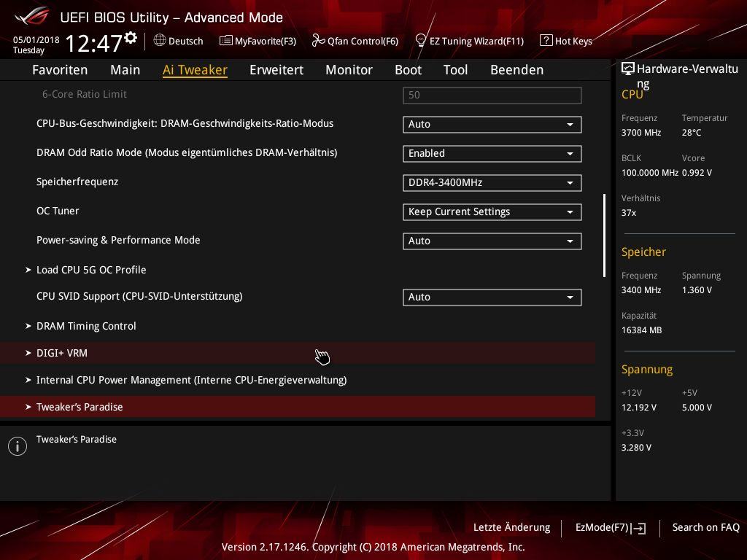Click the 6-Core Ratio Limit label
Viewport: 747px width, 560px height.
coord(85,94)
